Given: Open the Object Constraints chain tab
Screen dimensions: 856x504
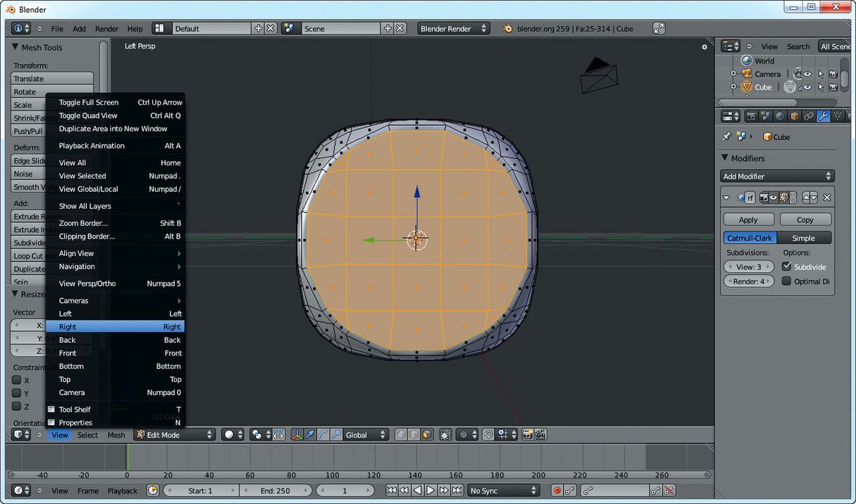Looking at the screenshot, I should (809, 116).
